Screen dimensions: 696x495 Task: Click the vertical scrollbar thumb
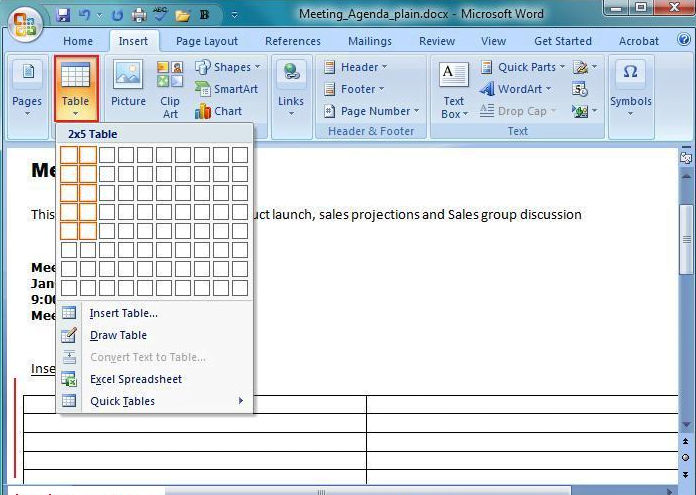(x=686, y=240)
